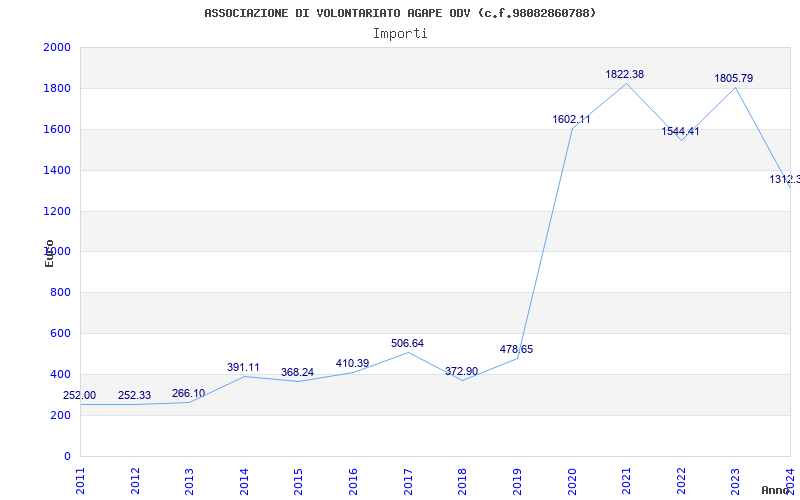Click the data label 252.33

click(134, 395)
